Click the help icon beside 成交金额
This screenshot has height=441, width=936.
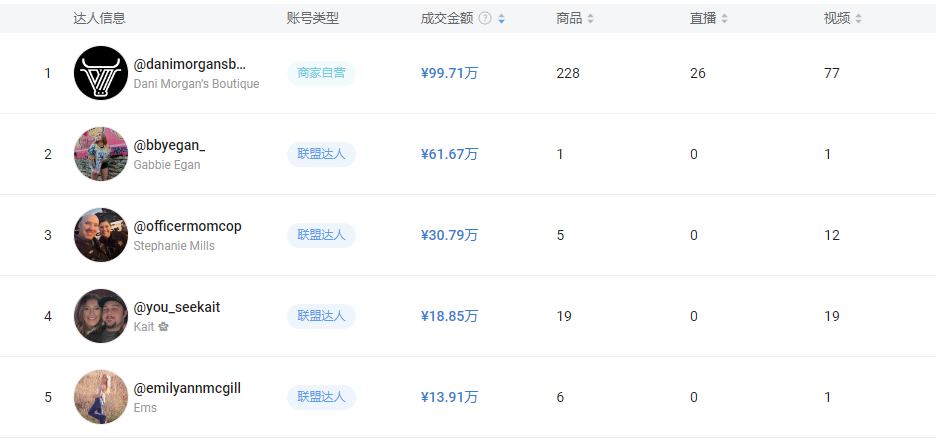485,18
